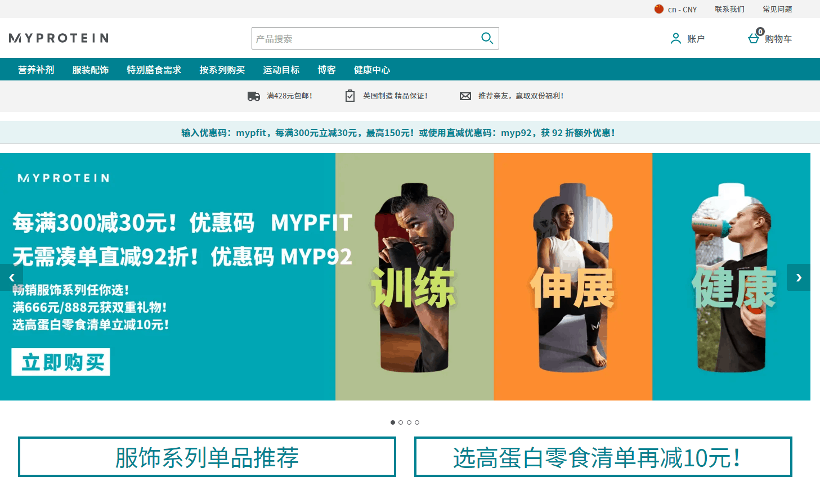Screen dimensions: 820x504
Task: Click the clipboard checkmark icon
Action: pyautogui.click(x=350, y=96)
